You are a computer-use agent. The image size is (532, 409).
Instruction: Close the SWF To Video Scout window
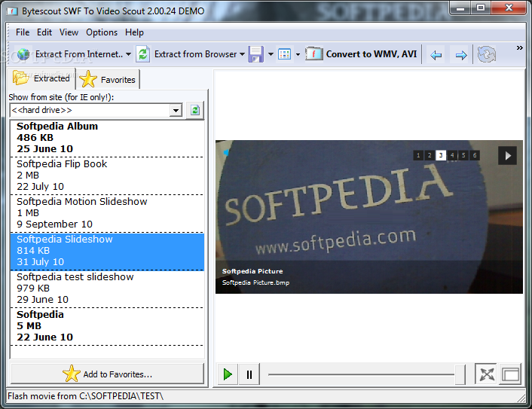tap(508, 8)
